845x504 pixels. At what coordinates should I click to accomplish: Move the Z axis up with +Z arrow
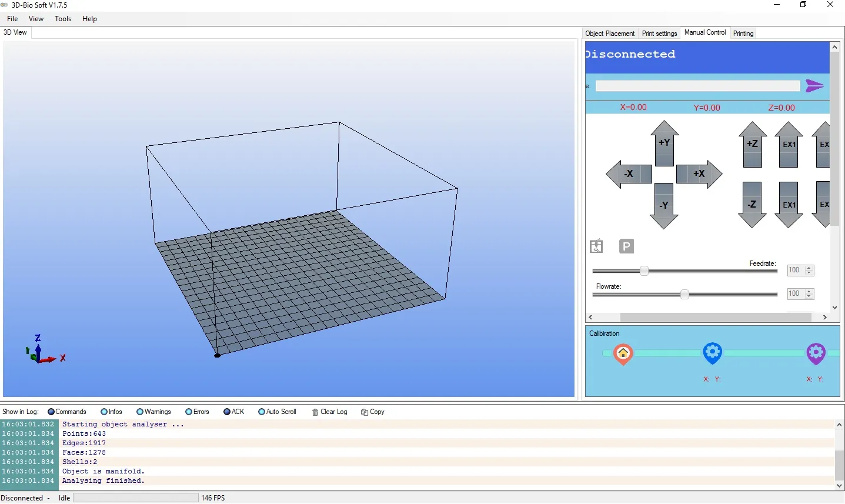[752, 144]
